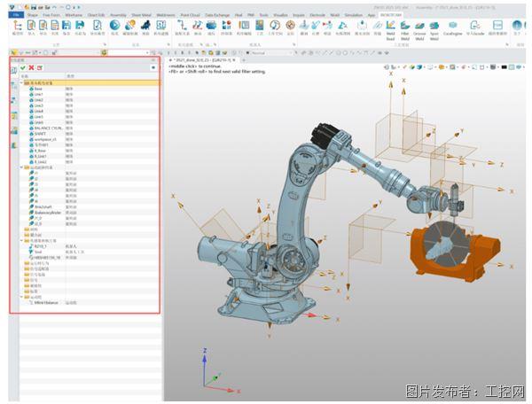Click the first ribbon icon with tree structure
Image resolution: width=532 pixels, height=404 pixels.
(18, 25)
